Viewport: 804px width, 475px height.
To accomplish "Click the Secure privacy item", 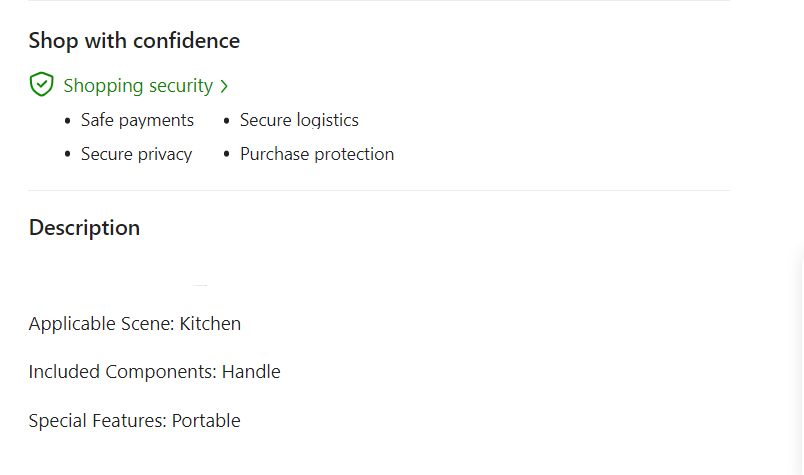I will tap(136, 154).
